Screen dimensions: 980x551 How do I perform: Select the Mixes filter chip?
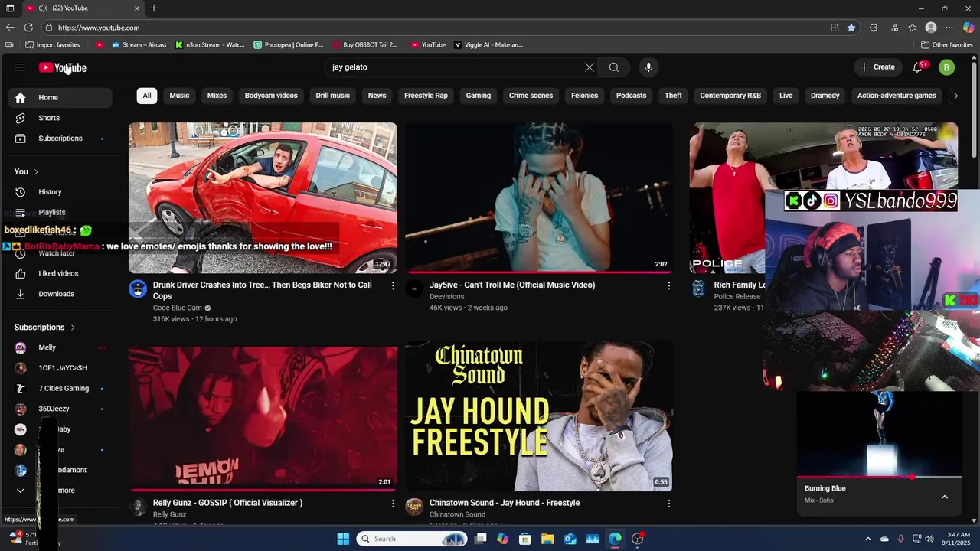217,96
